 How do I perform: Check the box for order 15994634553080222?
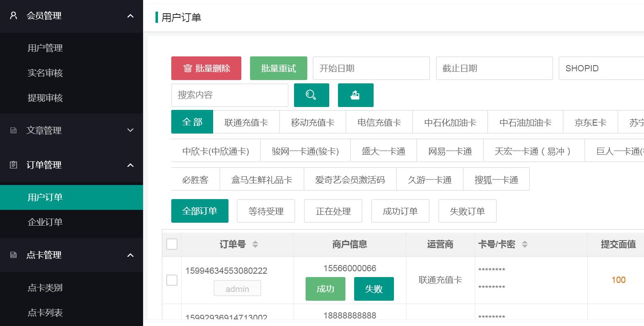172,280
